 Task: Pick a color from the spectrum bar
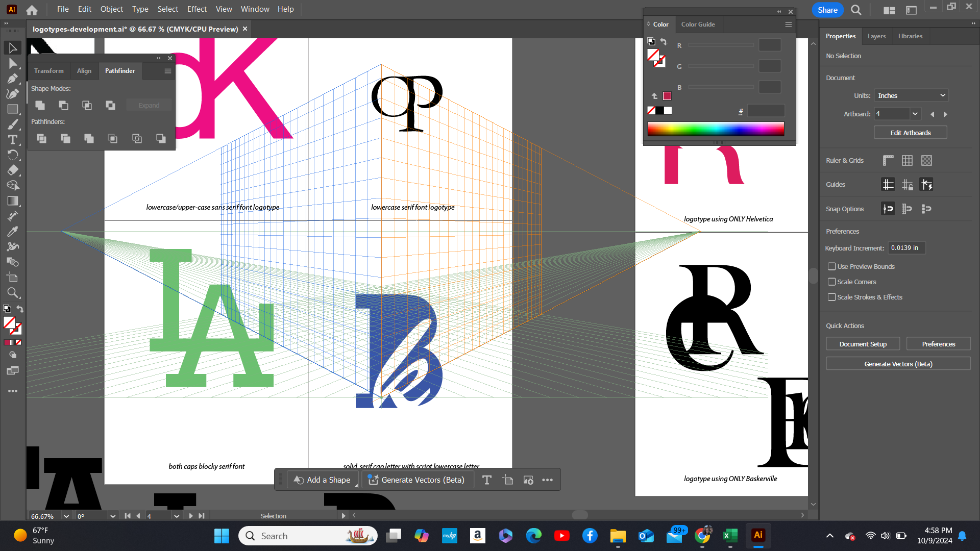click(x=716, y=128)
